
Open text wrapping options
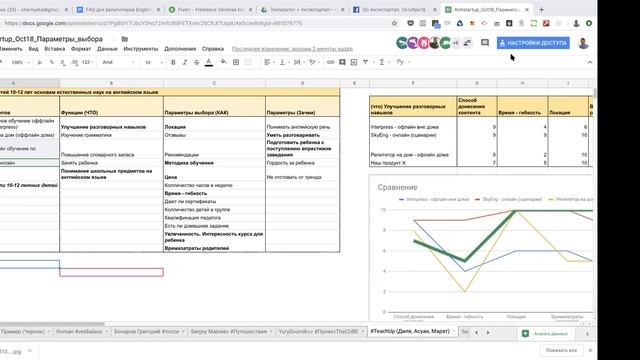298,62
